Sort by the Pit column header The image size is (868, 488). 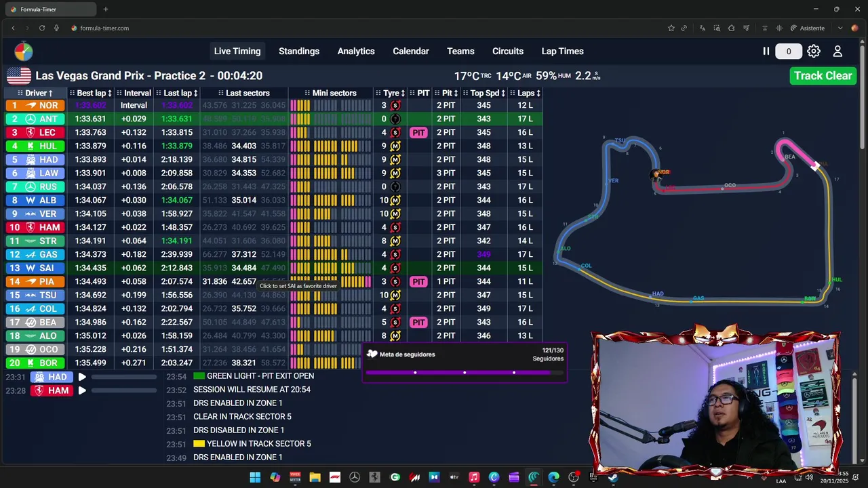(446, 93)
